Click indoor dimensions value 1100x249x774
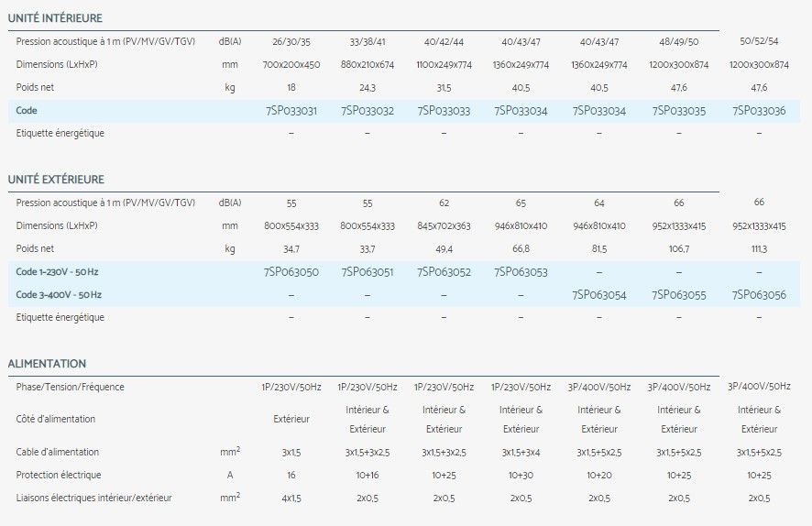Viewport: 812px width, 526px height. tap(444, 65)
